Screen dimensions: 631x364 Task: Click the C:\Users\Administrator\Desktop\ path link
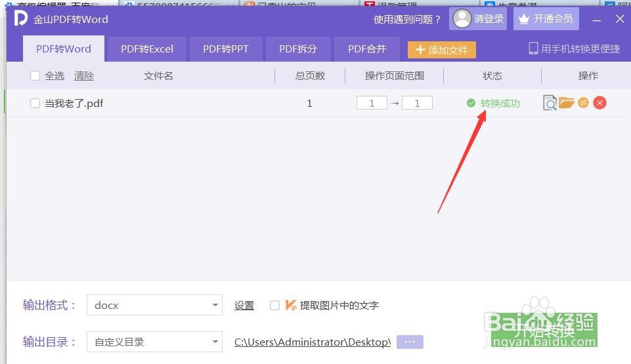click(313, 342)
